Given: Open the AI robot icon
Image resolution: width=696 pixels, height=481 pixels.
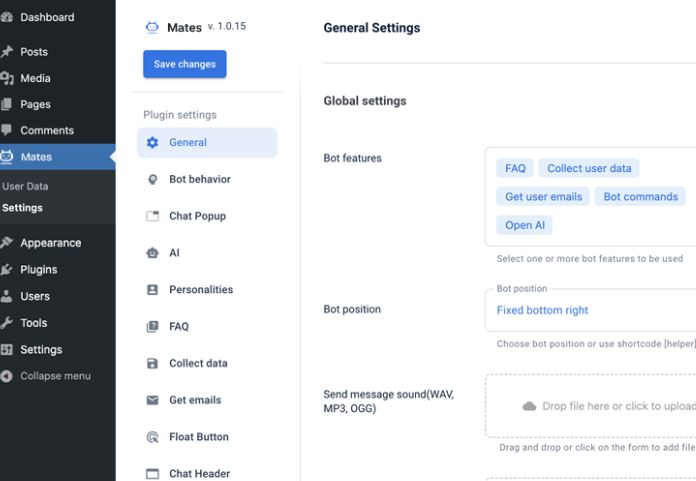Looking at the screenshot, I should tap(152, 253).
